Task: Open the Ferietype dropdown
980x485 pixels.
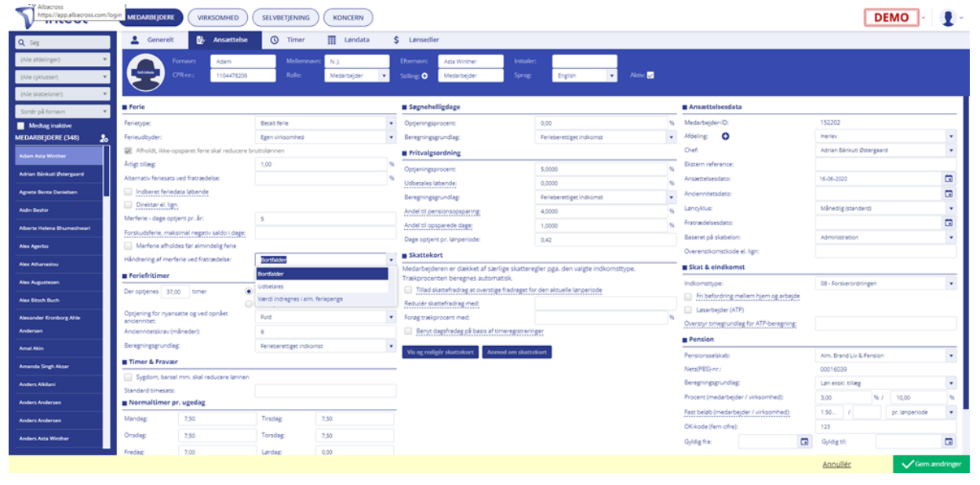Action: click(326, 123)
